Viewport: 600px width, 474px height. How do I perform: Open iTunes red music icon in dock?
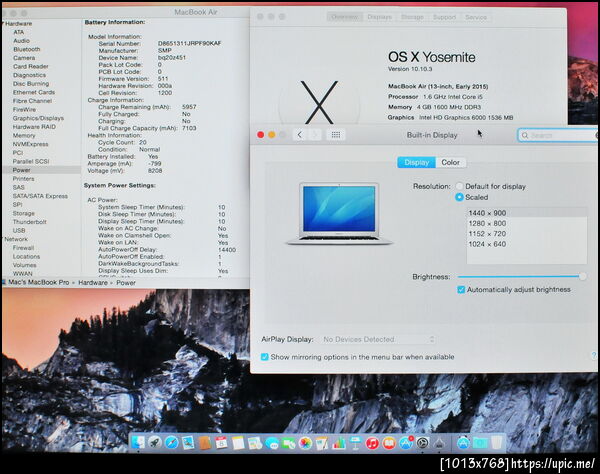(372, 443)
